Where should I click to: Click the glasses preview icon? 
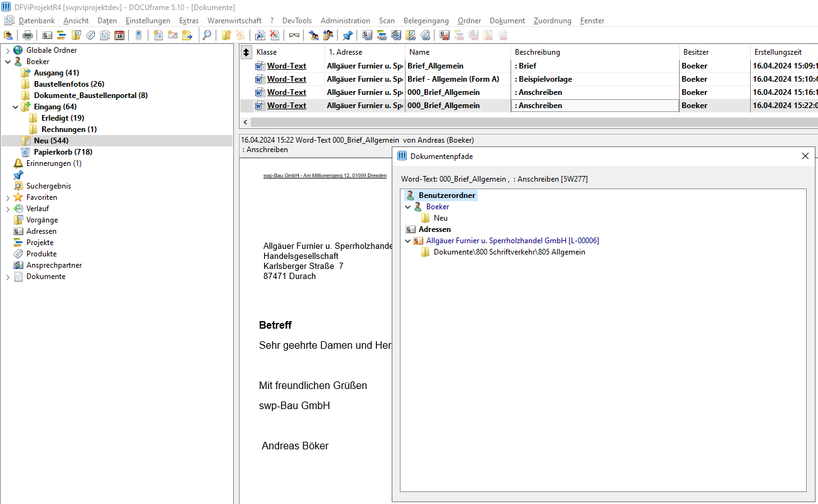(294, 35)
